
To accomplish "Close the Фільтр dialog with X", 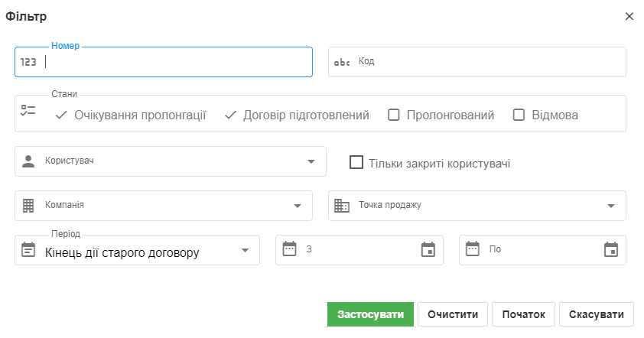I will click(x=629, y=16).
